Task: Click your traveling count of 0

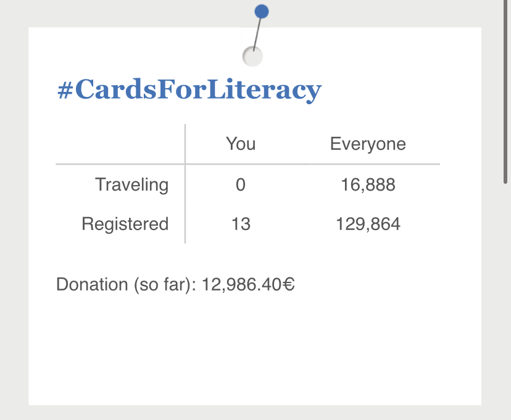Action: 241,184
